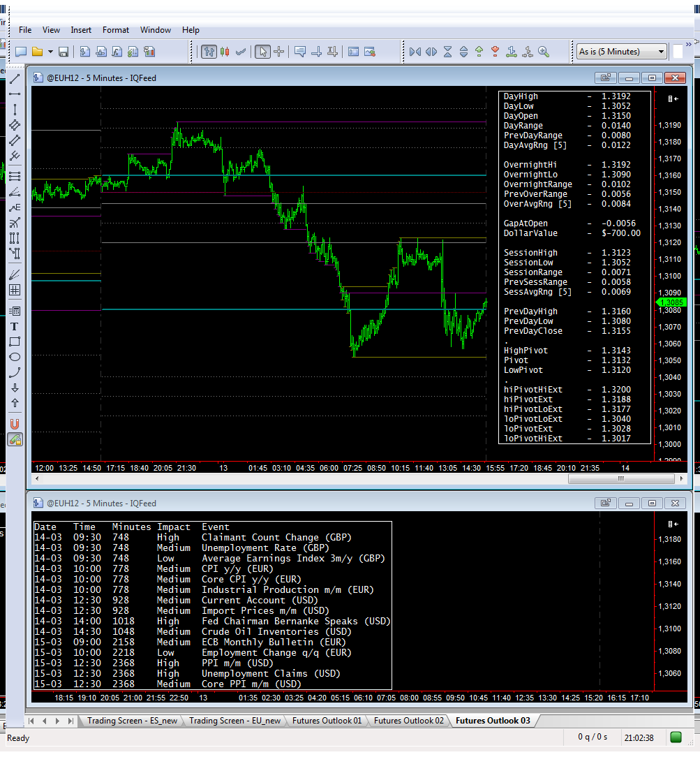
Task: Select the Ellipse drawing tool
Action: pos(15,357)
